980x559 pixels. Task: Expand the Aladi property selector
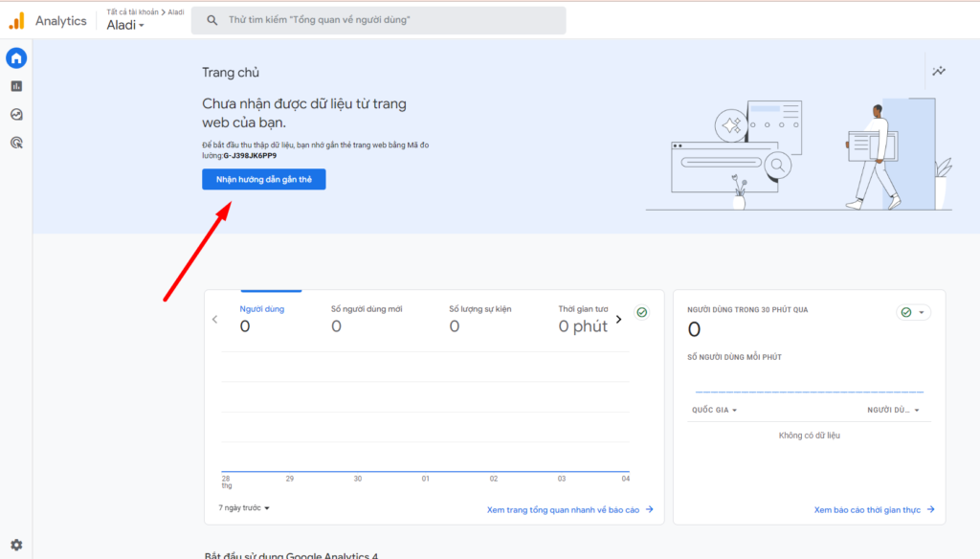click(125, 26)
